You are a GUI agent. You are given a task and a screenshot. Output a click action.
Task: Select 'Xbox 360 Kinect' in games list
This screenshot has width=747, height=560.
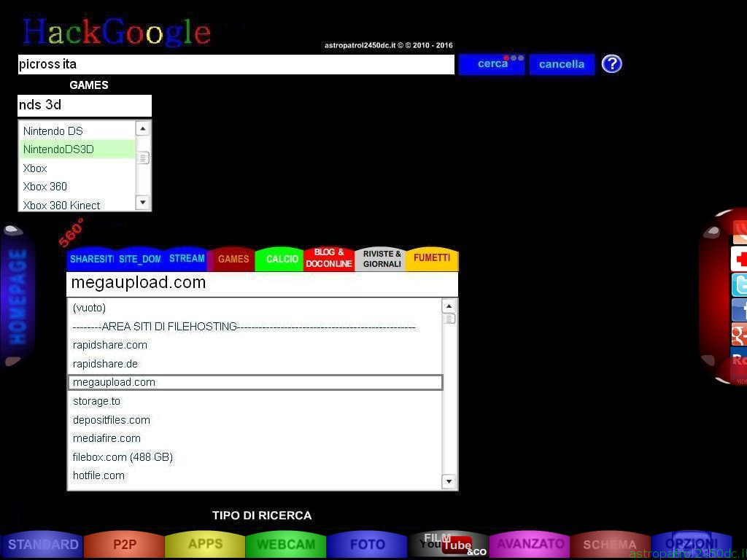click(x=77, y=205)
